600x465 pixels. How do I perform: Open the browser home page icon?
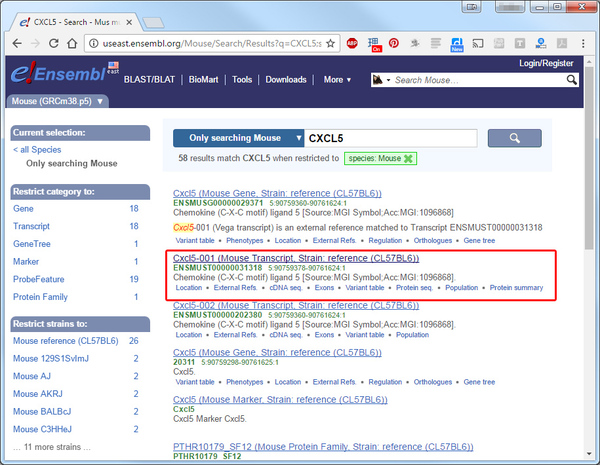(x=72, y=43)
